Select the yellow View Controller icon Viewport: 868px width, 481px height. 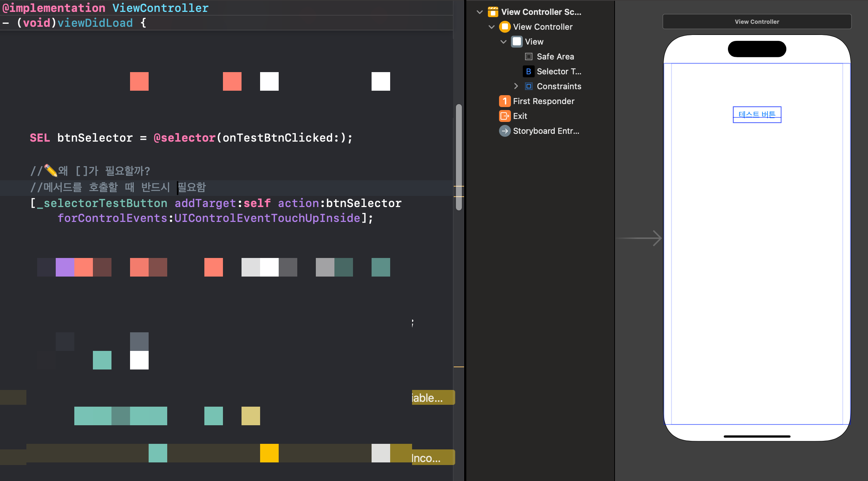click(x=505, y=27)
